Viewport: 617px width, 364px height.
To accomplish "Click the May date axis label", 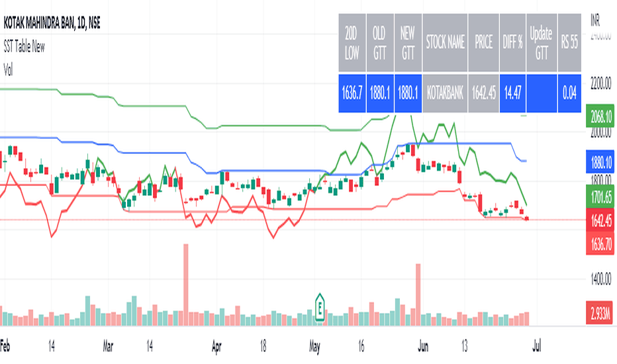I will pos(314,346).
